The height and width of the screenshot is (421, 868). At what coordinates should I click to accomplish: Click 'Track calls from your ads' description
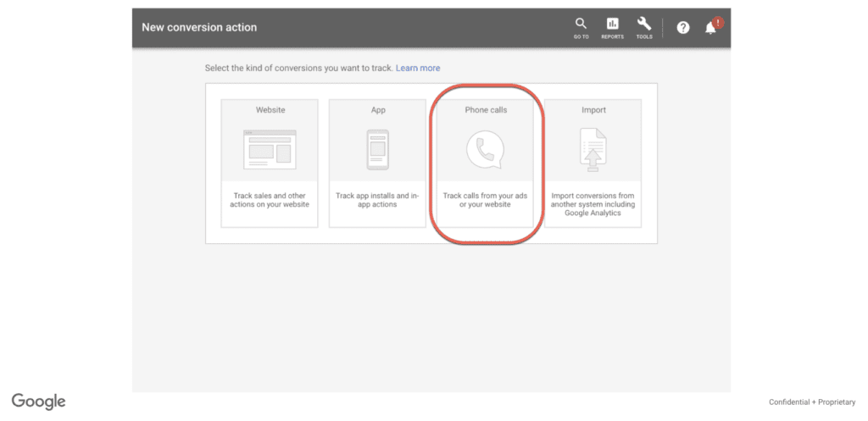click(486, 200)
